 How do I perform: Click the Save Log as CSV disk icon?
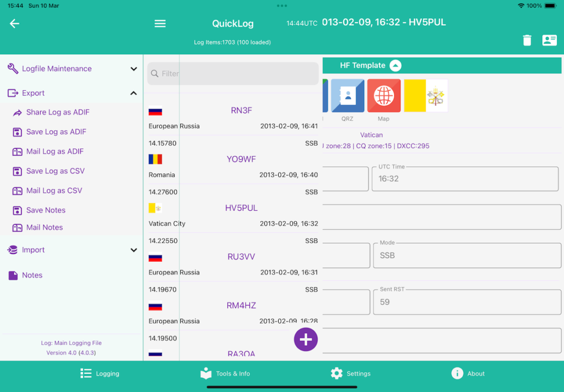[x=17, y=172]
